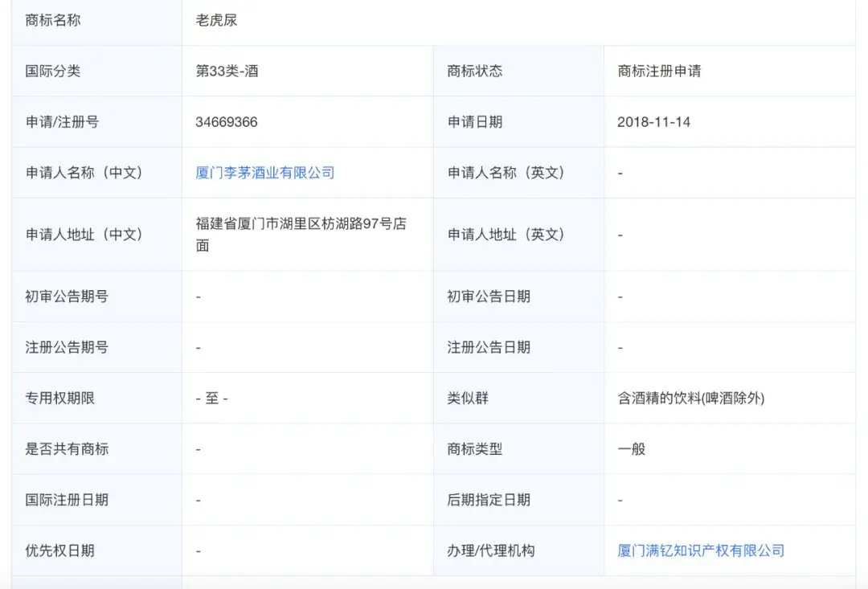Screen dimensions: 868x589
Task: Open agency link 厦门满钇知识产权有限公司
Action: [701, 550]
